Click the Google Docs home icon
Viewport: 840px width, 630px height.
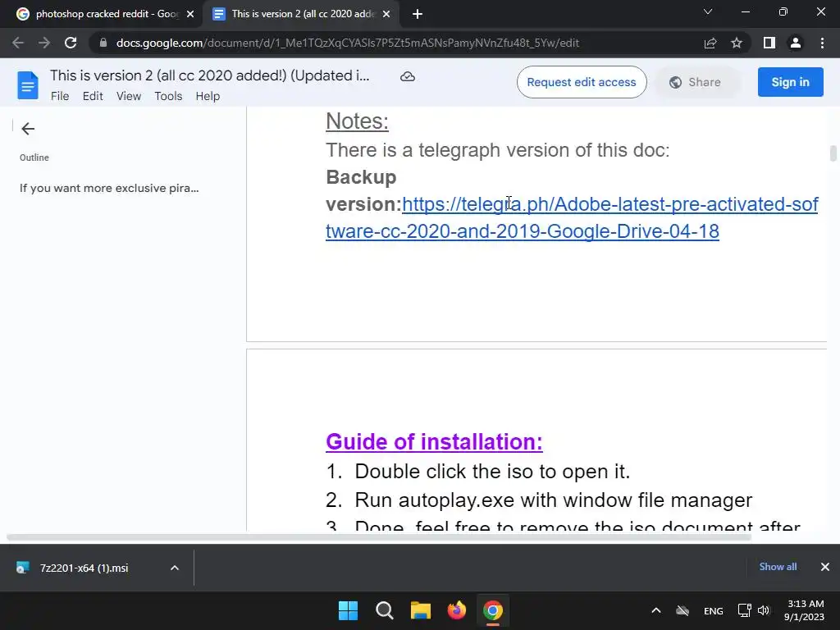28,85
